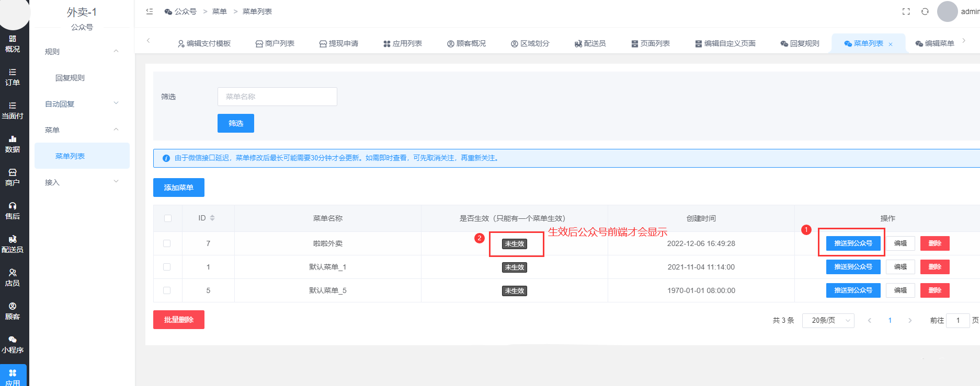This screenshot has width=980, height=386.
Task: Switch to 应用列表 tab
Action: pyautogui.click(x=403, y=43)
